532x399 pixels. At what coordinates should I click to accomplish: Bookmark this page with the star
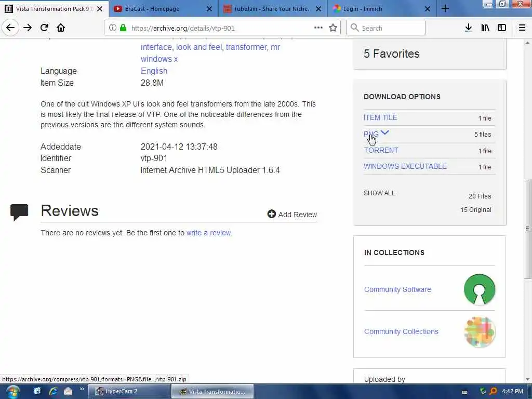333,28
